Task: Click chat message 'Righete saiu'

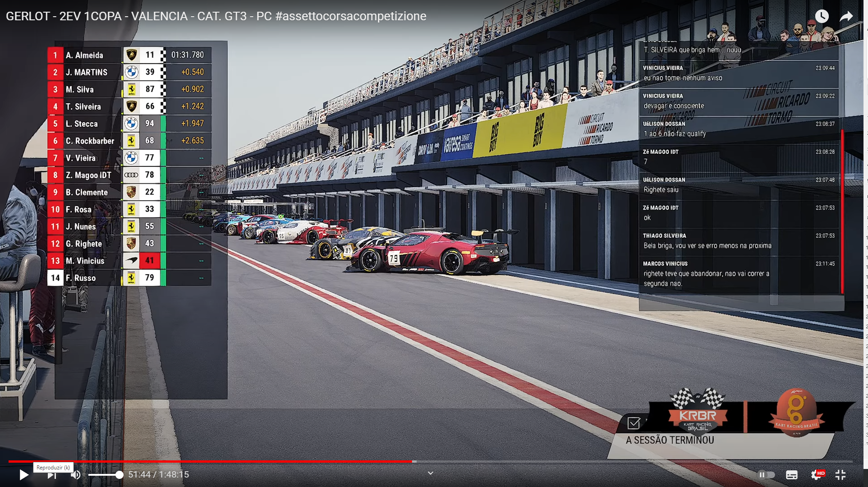Action: tap(661, 190)
